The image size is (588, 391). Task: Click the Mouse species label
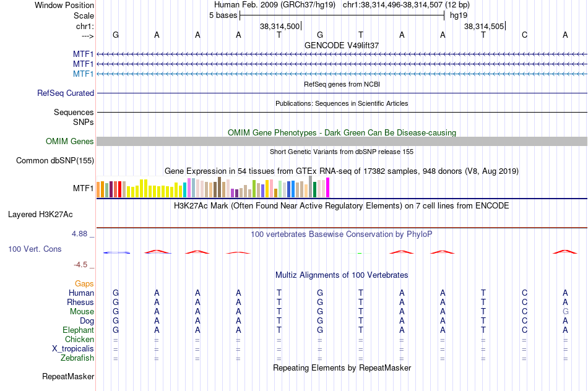tap(82, 312)
